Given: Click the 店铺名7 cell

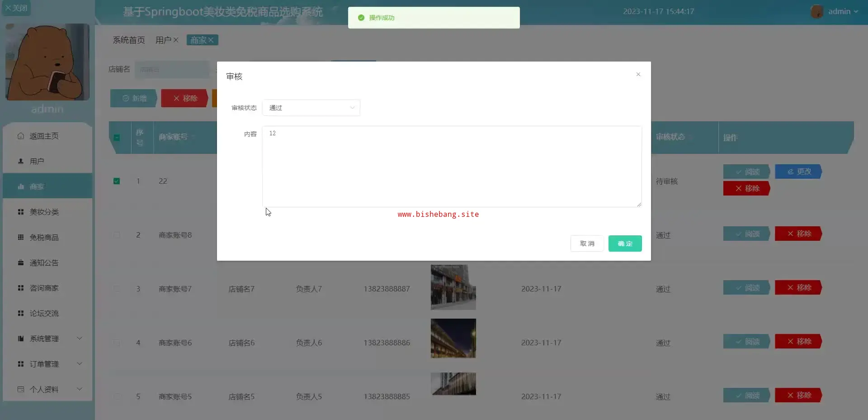Looking at the screenshot, I should [x=241, y=289].
